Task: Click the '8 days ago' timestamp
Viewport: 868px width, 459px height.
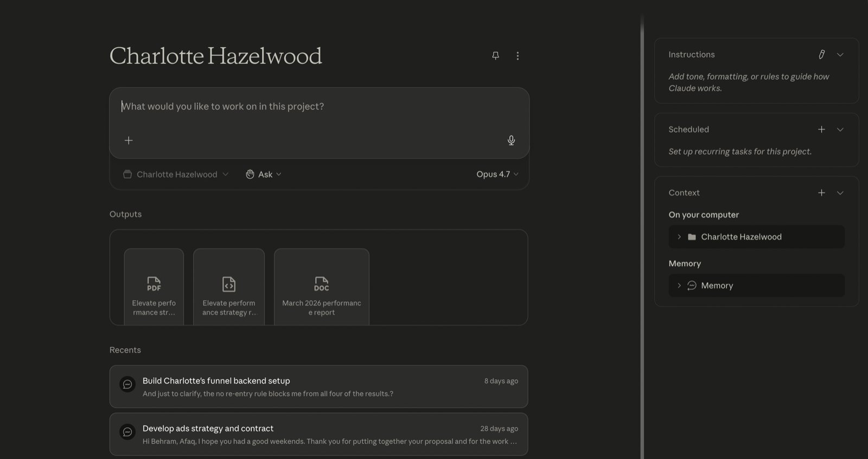Action: click(501, 381)
